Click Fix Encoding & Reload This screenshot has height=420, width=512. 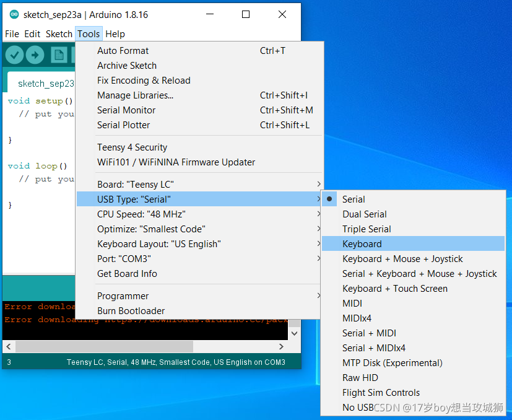tap(200, 81)
